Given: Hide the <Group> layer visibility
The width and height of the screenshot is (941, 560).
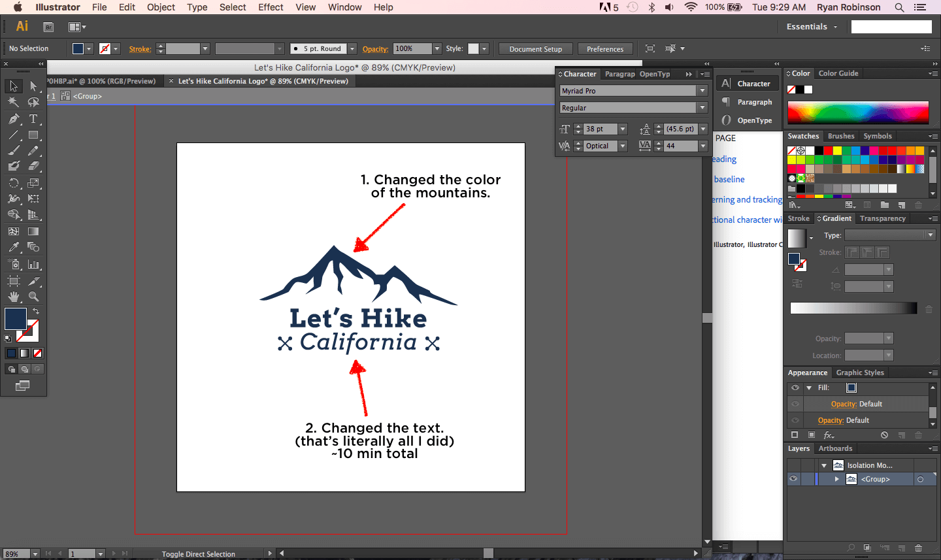Looking at the screenshot, I should (793, 479).
